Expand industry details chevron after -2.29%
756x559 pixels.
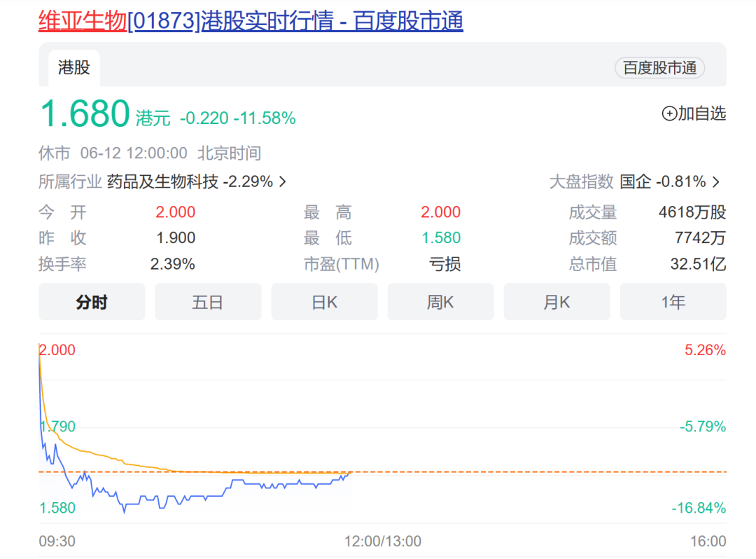(x=283, y=182)
